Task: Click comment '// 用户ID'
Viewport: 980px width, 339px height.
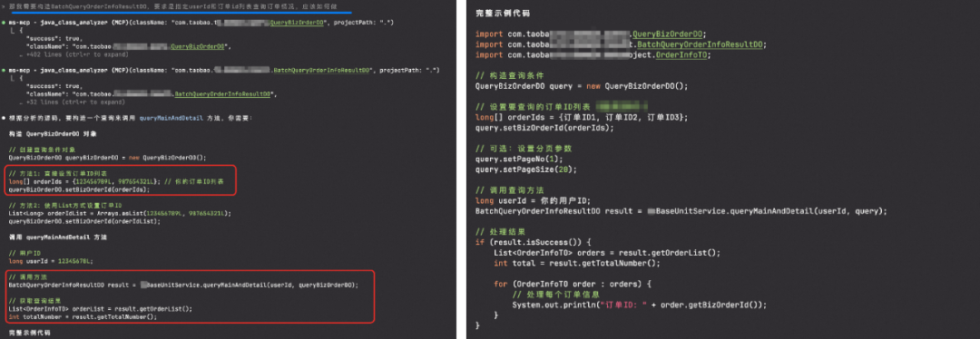Action: (x=24, y=254)
